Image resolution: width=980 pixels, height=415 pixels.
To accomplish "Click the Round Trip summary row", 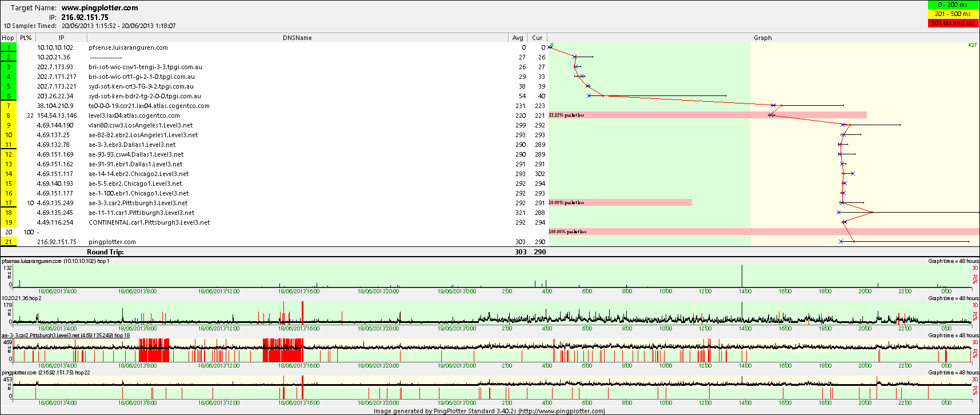I will [274, 252].
